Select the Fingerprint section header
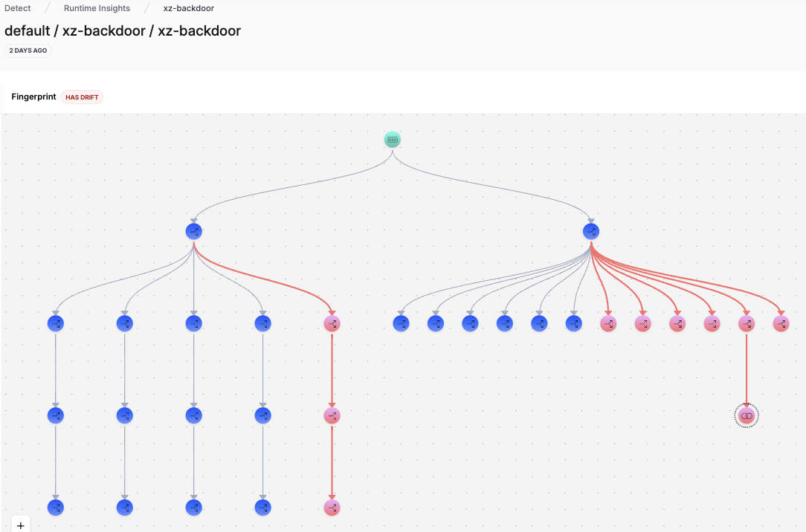The width and height of the screenshot is (806, 532). pos(33,97)
